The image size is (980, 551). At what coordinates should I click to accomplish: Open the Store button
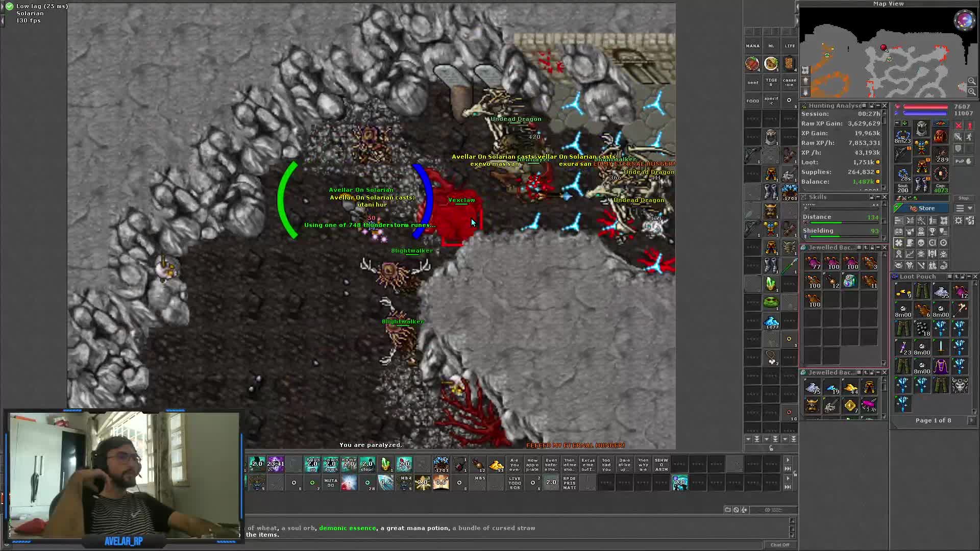pyautogui.click(x=921, y=208)
